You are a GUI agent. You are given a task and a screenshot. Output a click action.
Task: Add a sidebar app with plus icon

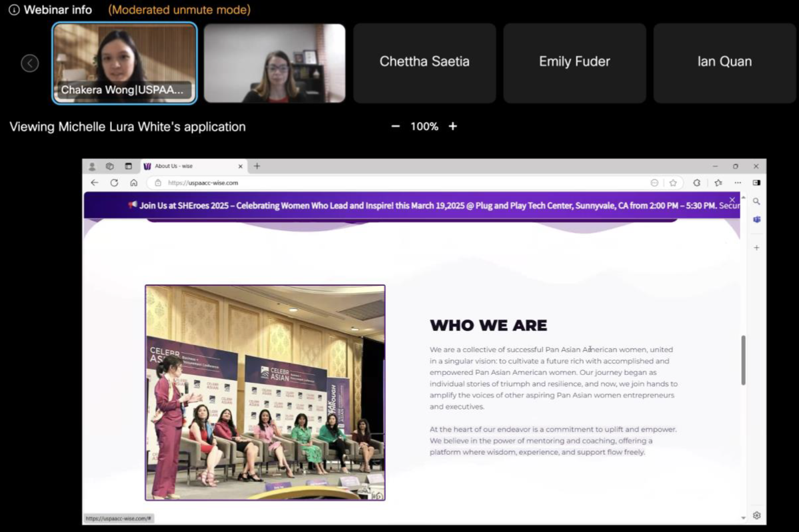(x=757, y=248)
